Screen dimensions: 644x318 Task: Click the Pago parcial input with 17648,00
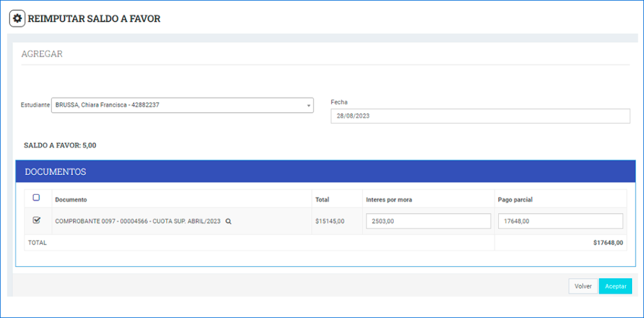coord(560,222)
